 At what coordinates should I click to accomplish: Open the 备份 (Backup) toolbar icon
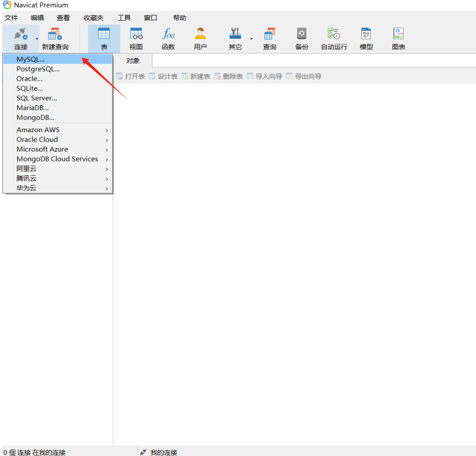click(301, 38)
